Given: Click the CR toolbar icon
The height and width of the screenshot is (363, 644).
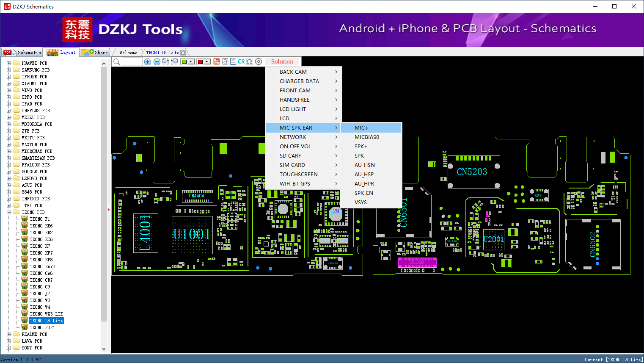Looking at the screenshot, I should point(241,62).
